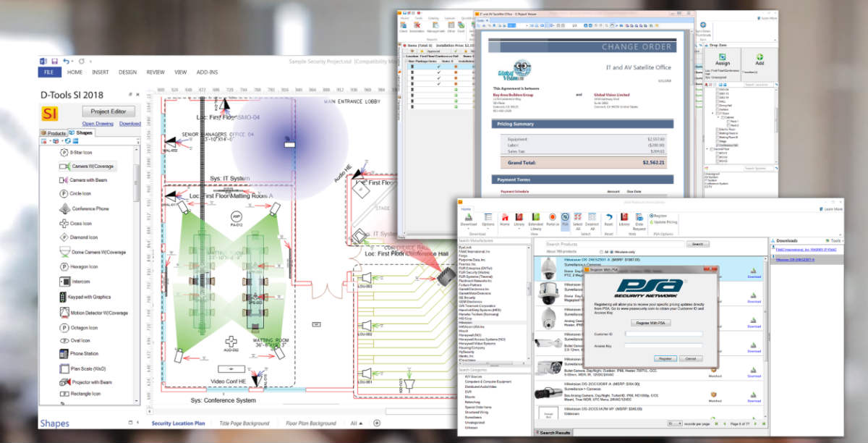868x443 pixels.
Task: Pick the Projector with Beam shape
Action: [85, 382]
